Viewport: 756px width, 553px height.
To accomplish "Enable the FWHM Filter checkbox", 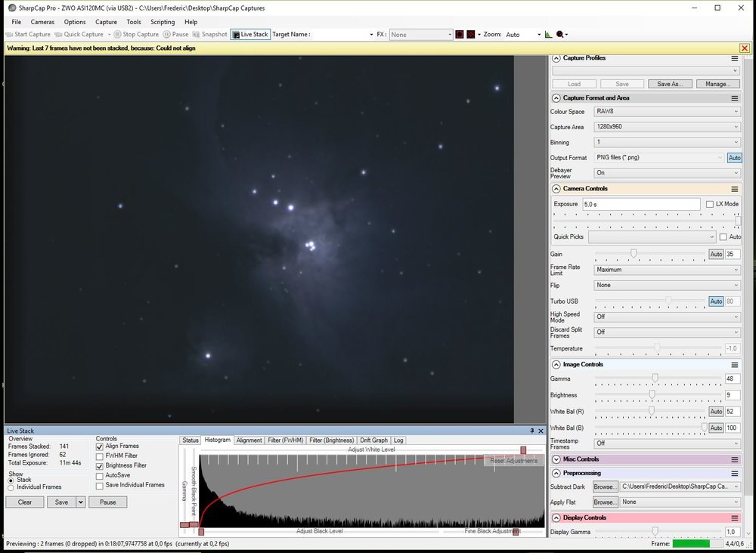I will pyautogui.click(x=100, y=456).
